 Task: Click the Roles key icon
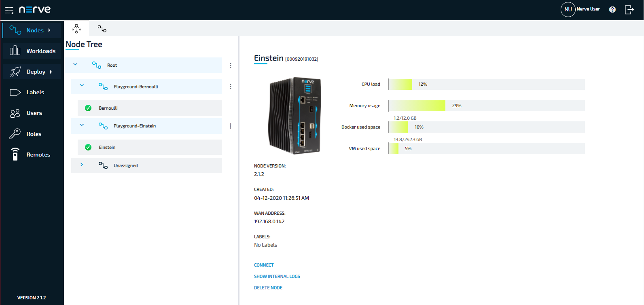[15, 134]
